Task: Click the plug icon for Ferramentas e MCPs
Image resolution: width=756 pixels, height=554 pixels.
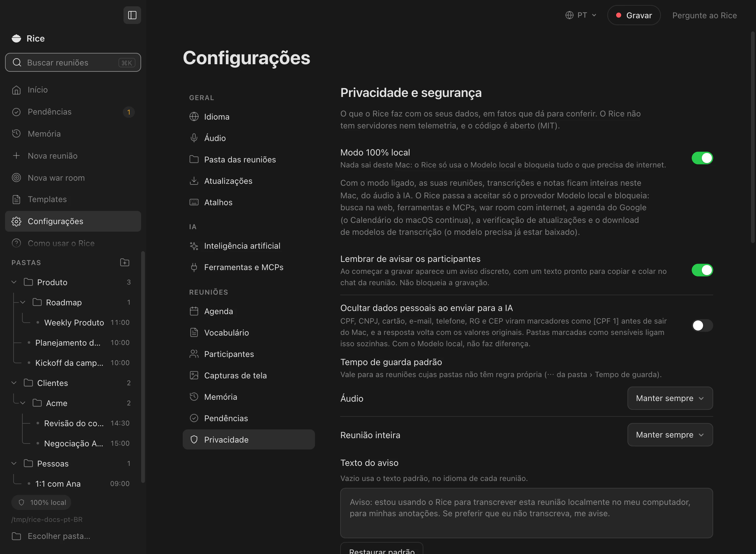Action: click(194, 267)
